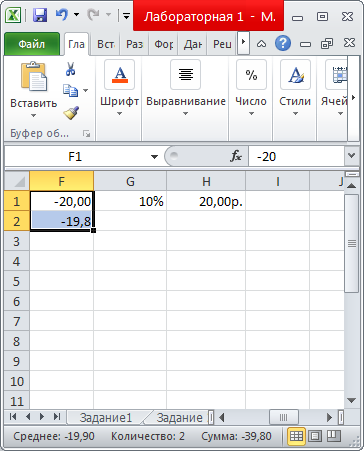This screenshot has width=364, height=451.
Task: Select cell with -19,8
Action: coord(62,221)
